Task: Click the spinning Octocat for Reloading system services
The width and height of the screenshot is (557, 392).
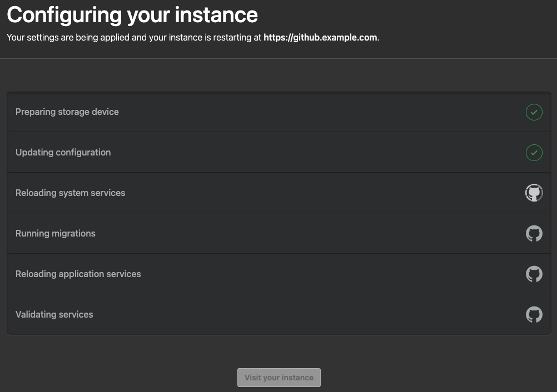Action: click(534, 193)
